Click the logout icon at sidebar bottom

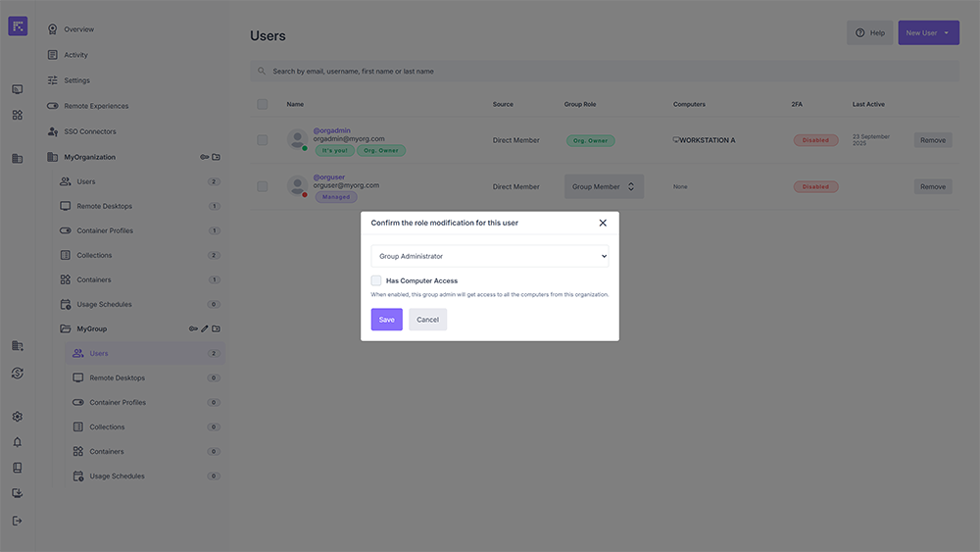coord(17,521)
